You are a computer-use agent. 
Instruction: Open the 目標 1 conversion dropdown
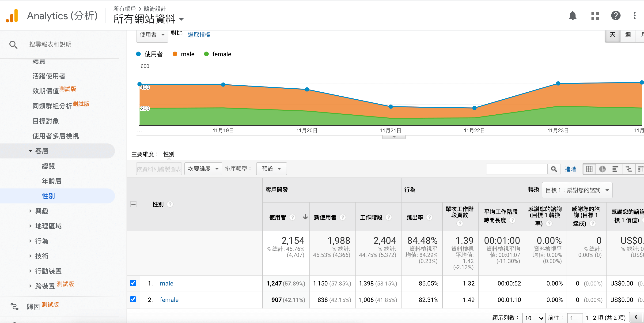coord(577,190)
